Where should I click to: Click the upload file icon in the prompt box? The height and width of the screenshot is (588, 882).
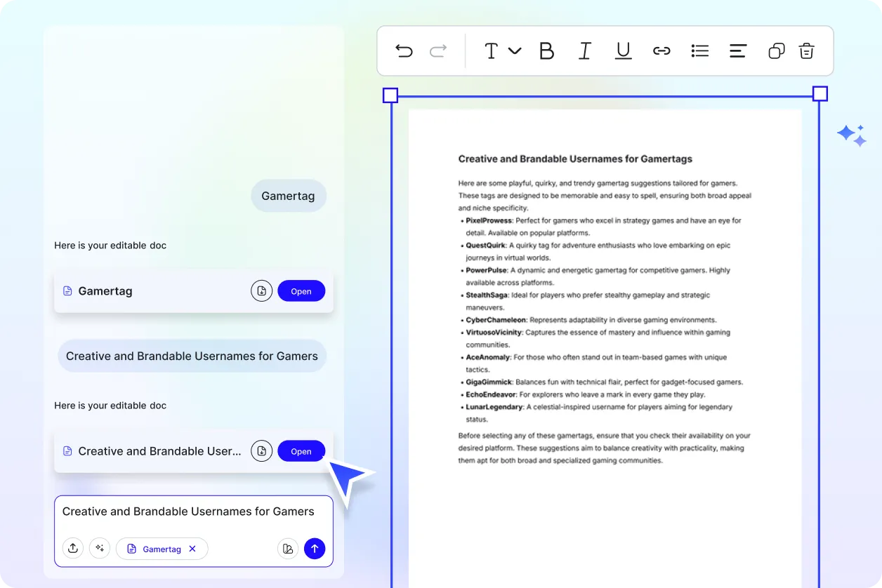[73, 549]
